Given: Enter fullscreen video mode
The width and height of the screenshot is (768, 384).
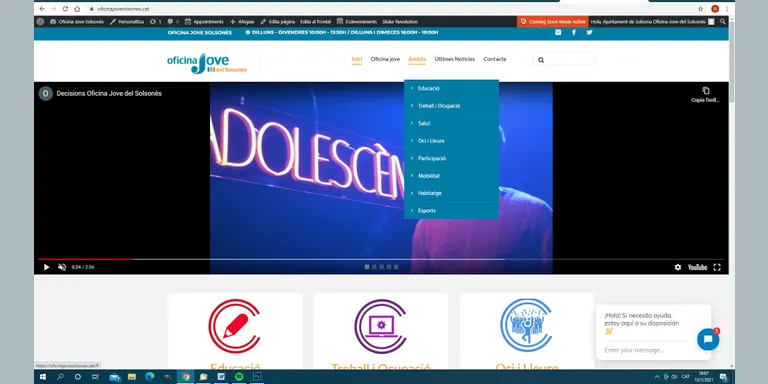Looking at the screenshot, I should click(x=717, y=267).
